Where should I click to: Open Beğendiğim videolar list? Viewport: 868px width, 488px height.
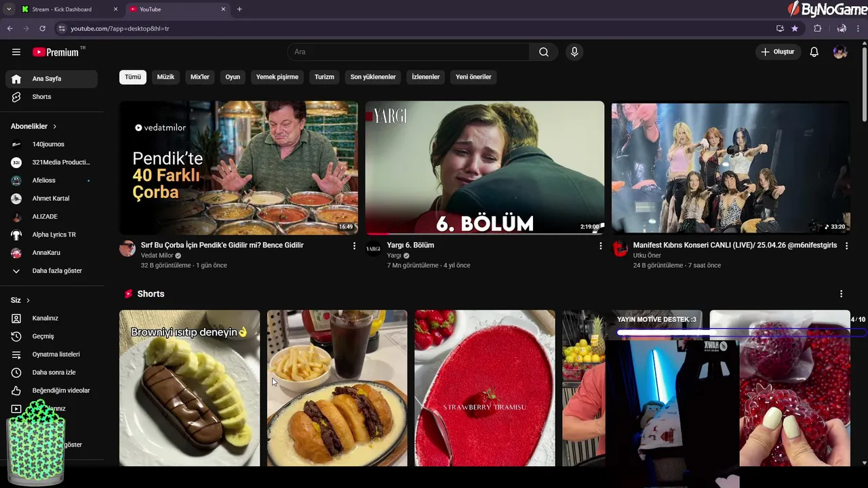click(x=52, y=390)
